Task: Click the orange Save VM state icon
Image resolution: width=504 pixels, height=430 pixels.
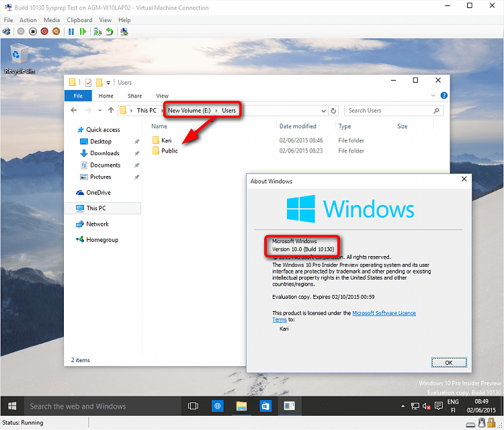Action: (56, 32)
